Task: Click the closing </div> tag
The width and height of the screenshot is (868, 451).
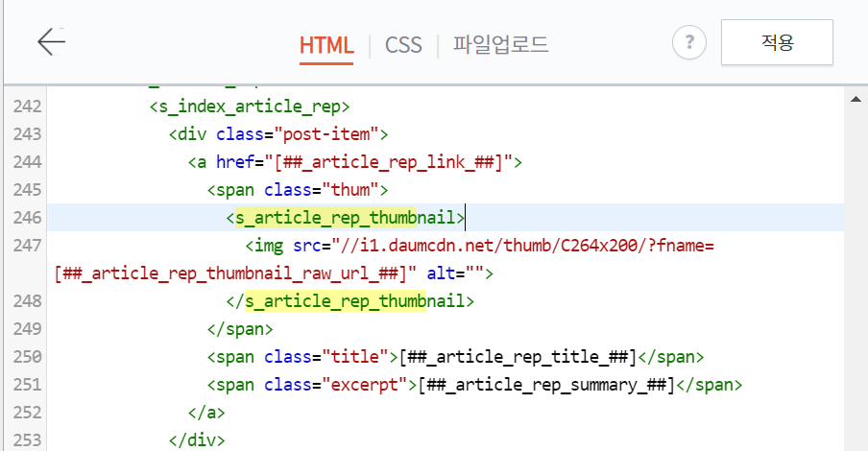Action: pos(197,440)
